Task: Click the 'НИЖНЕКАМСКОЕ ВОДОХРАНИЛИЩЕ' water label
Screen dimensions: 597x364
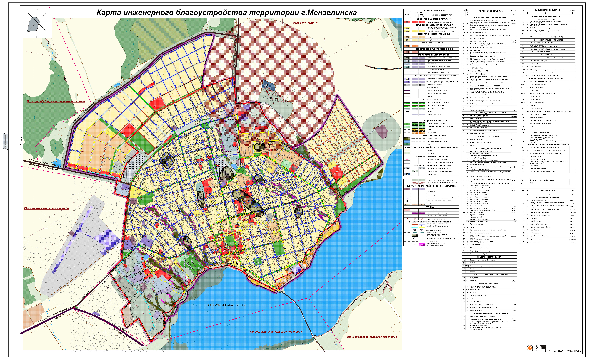Action: tap(226, 305)
